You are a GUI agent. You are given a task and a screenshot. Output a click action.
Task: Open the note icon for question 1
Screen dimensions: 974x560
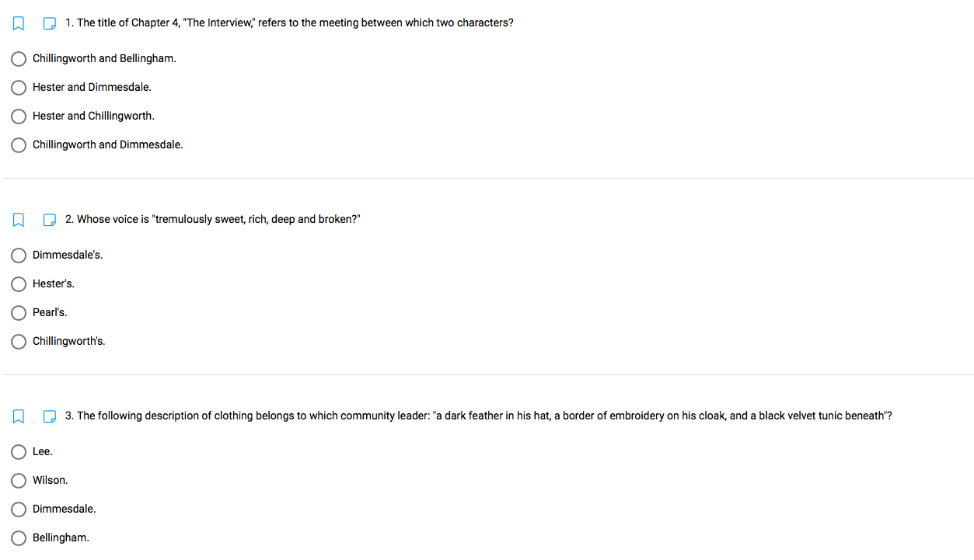click(49, 23)
